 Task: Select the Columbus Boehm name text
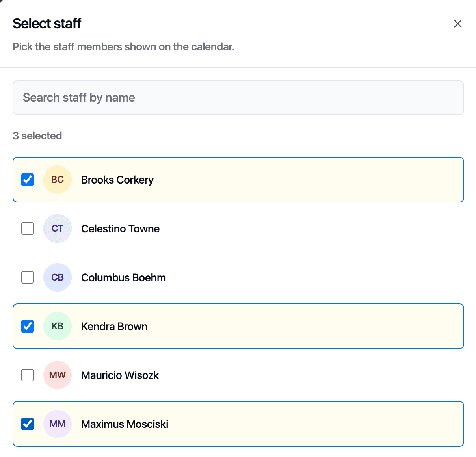pos(123,278)
